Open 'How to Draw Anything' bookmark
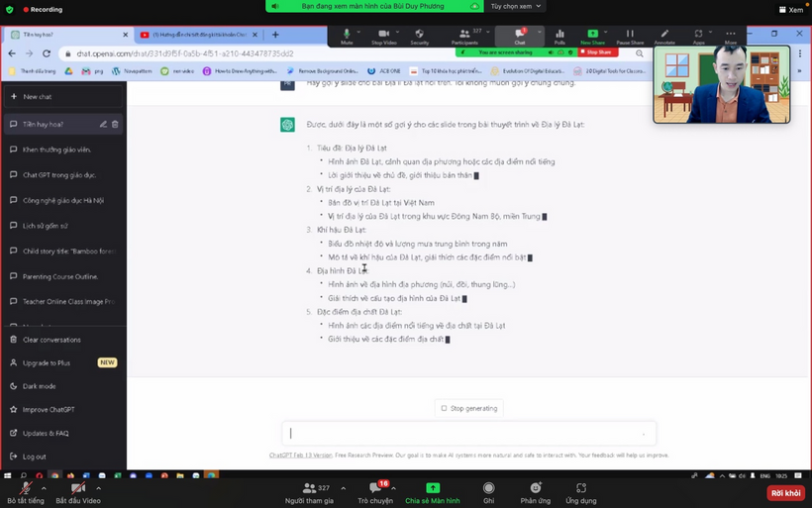 [240, 71]
